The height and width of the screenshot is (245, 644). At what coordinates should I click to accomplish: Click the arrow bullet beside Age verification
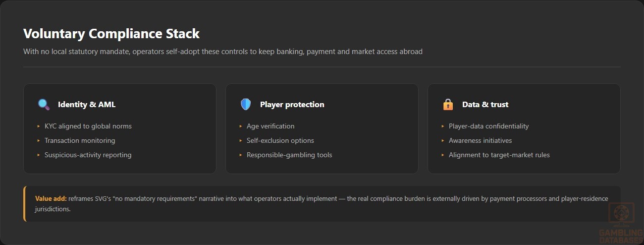point(241,126)
